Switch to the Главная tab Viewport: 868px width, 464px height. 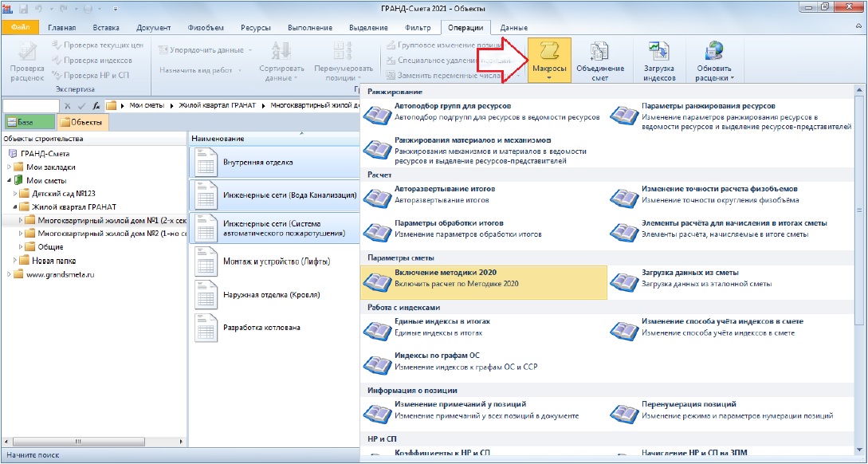coord(62,28)
